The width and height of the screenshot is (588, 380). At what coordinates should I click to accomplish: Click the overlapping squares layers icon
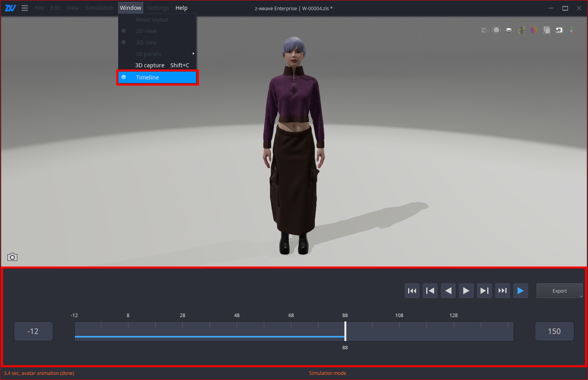pos(546,30)
